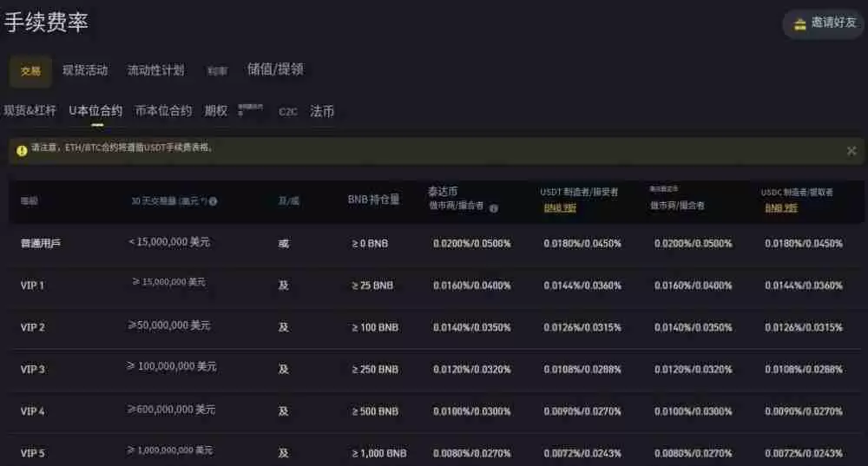
Task: Click info icon beside 30-day volume header
Action: (x=214, y=201)
